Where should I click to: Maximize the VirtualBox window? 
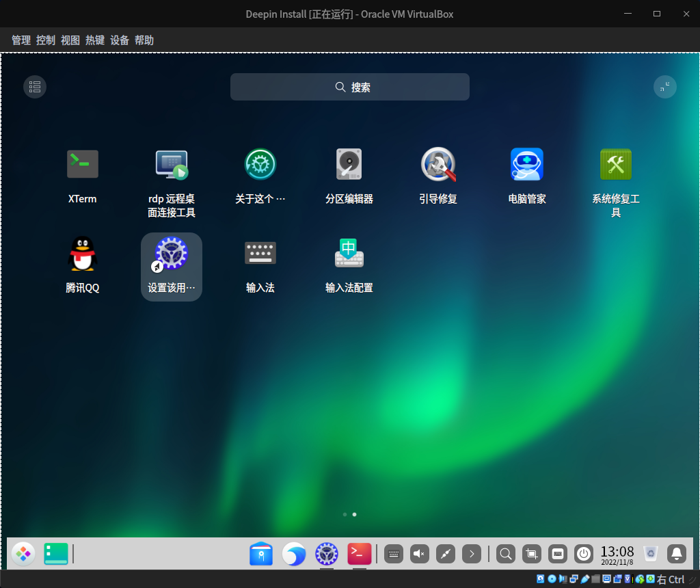[657, 14]
